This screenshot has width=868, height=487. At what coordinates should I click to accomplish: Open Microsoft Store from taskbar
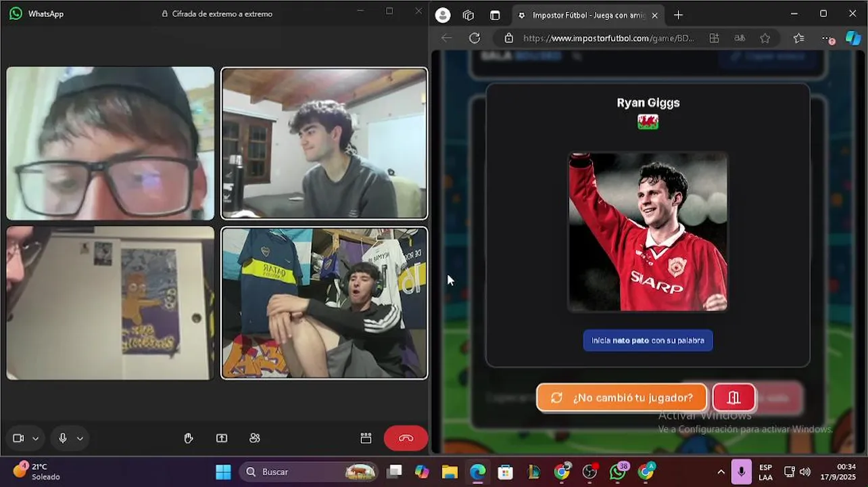tap(505, 471)
